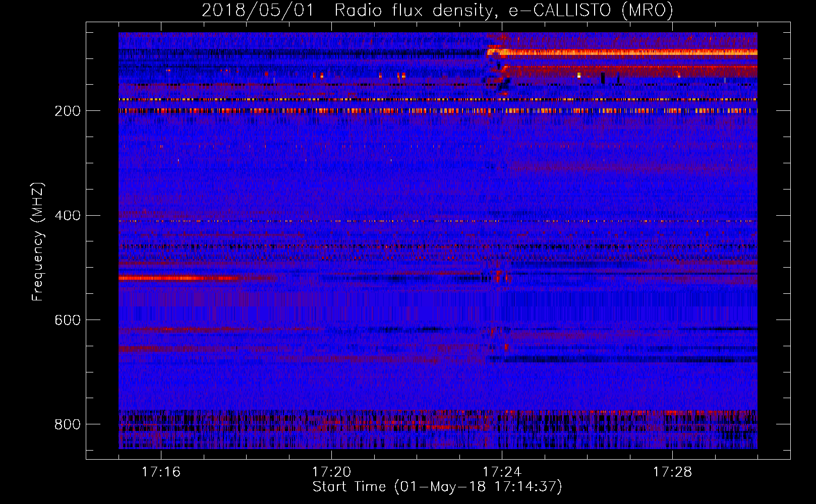
Task: Click the time tick label '17:28'
Action: click(x=672, y=472)
